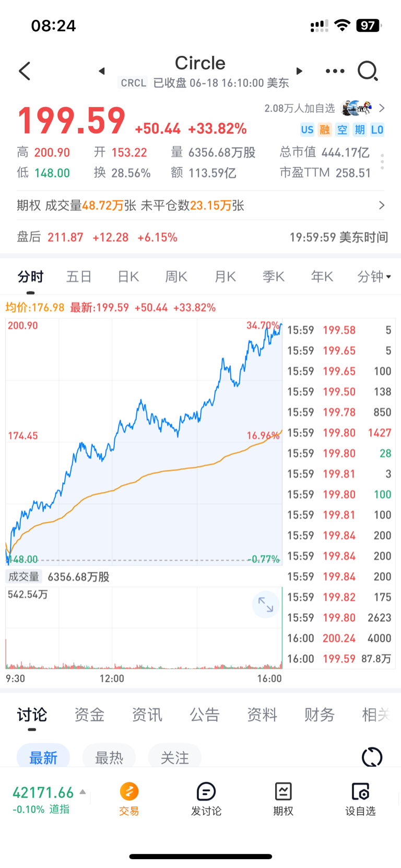The image size is (401, 868).
Task: Open the 财务 financials tab
Action: click(x=319, y=715)
